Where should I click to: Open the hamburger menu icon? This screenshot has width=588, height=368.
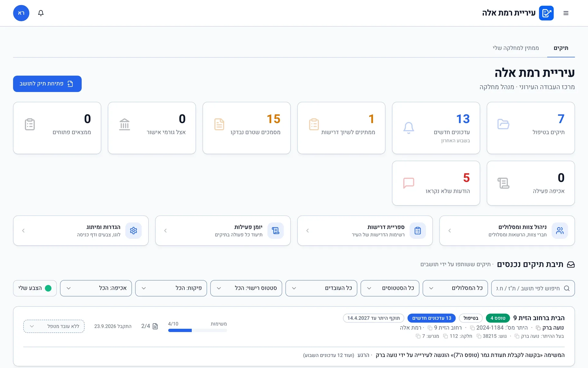click(566, 13)
